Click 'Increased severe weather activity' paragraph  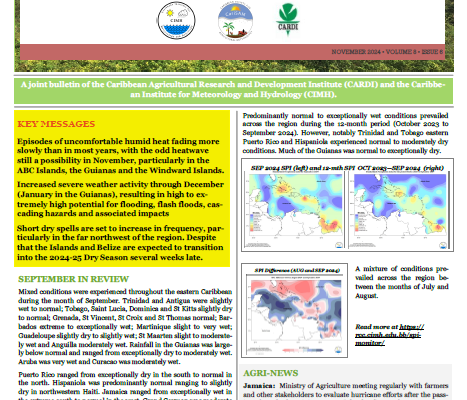[x=120, y=199]
